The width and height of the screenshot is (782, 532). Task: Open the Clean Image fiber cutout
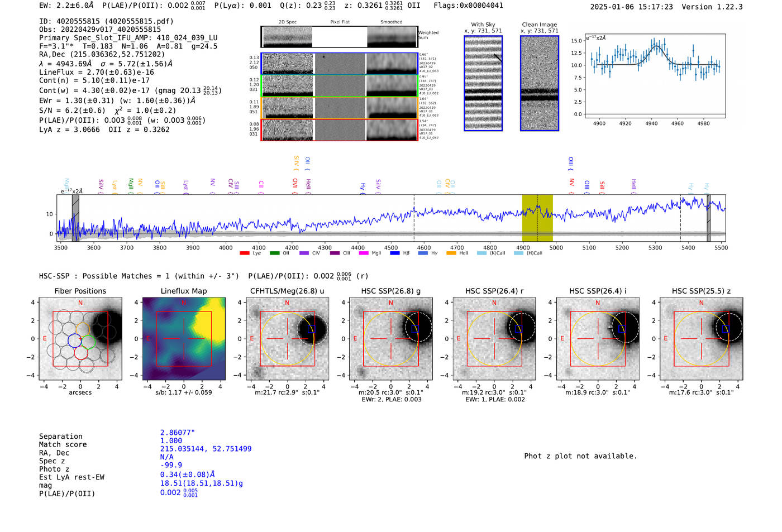pos(540,83)
